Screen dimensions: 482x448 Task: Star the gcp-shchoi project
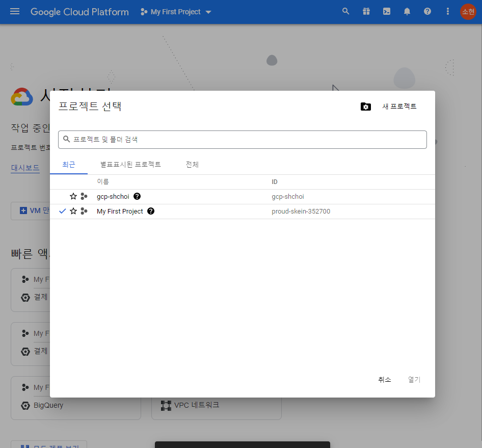pos(73,196)
